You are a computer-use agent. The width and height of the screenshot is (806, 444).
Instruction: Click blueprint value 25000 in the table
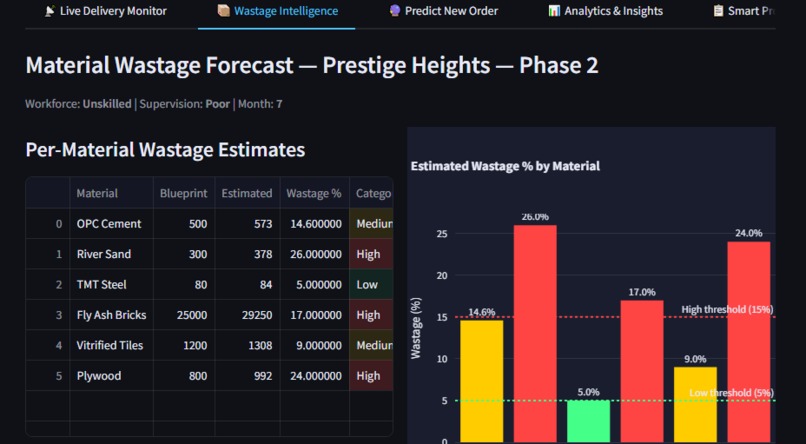(184, 314)
